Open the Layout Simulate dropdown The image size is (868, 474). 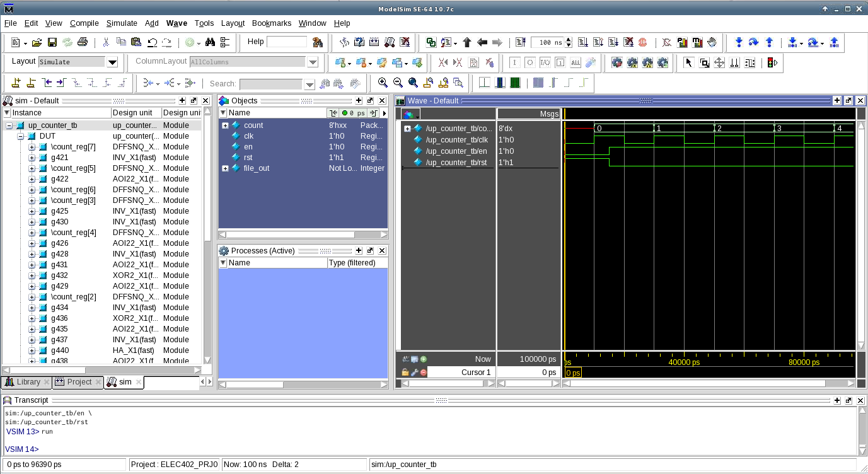[112, 62]
